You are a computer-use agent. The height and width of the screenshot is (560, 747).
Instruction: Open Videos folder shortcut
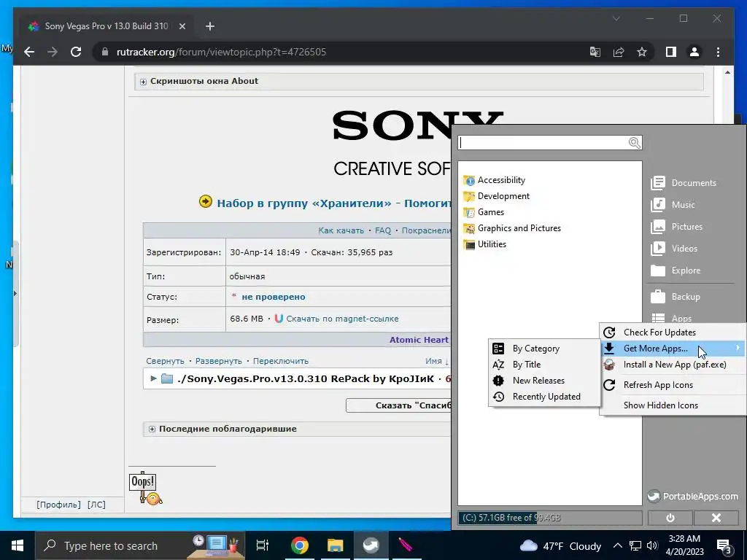pos(674,249)
